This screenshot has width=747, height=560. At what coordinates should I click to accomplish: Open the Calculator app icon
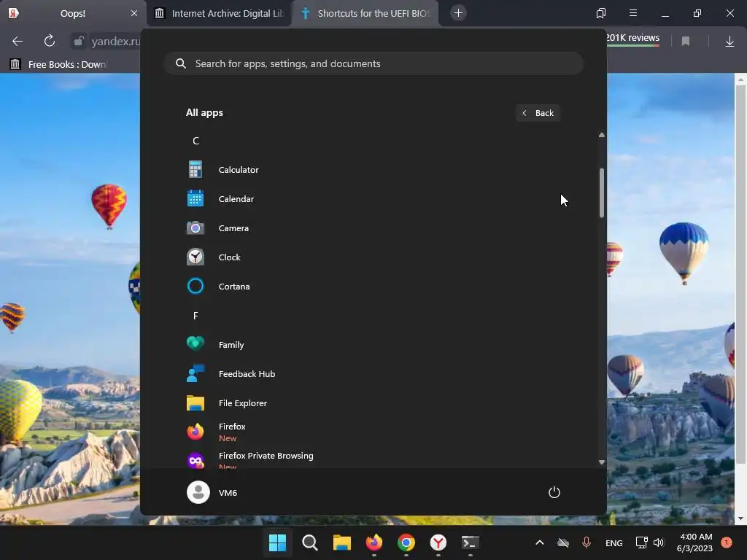point(196,169)
